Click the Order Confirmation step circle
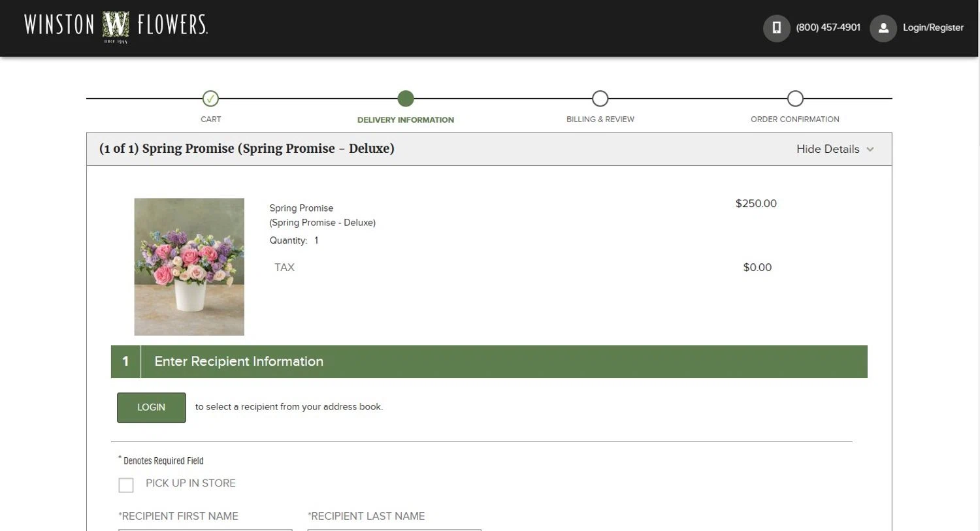The width and height of the screenshot is (980, 531). click(795, 99)
